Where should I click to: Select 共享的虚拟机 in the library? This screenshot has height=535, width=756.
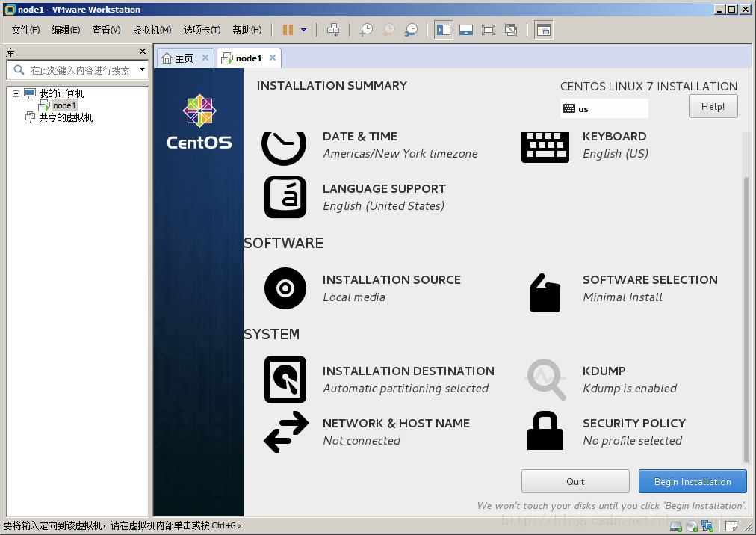pyautogui.click(x=66, y=117)
